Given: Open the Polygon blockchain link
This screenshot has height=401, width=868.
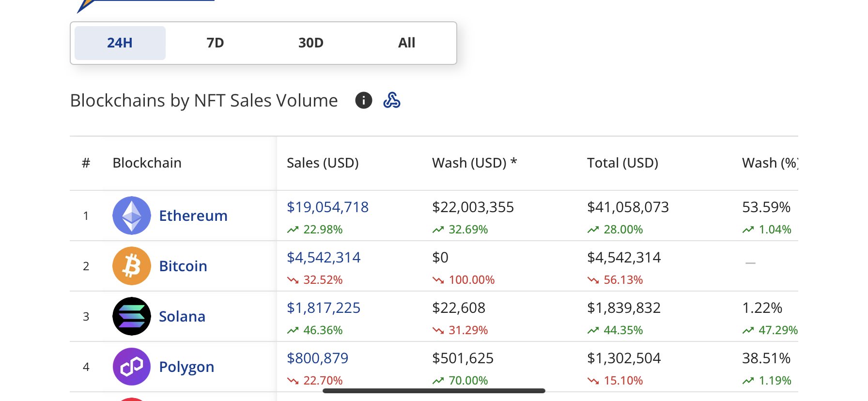Looking at the screenshot, I should click(x=186, y=367).
